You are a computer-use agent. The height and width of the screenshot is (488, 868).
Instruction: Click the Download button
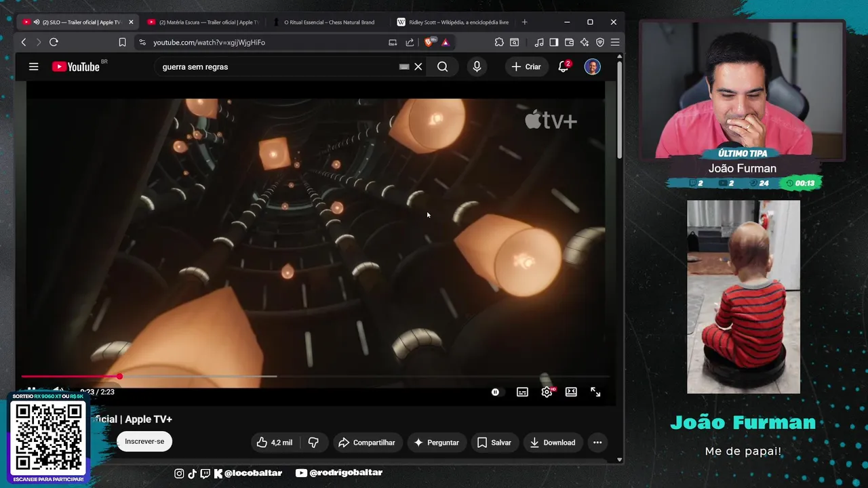click(553, 443)
